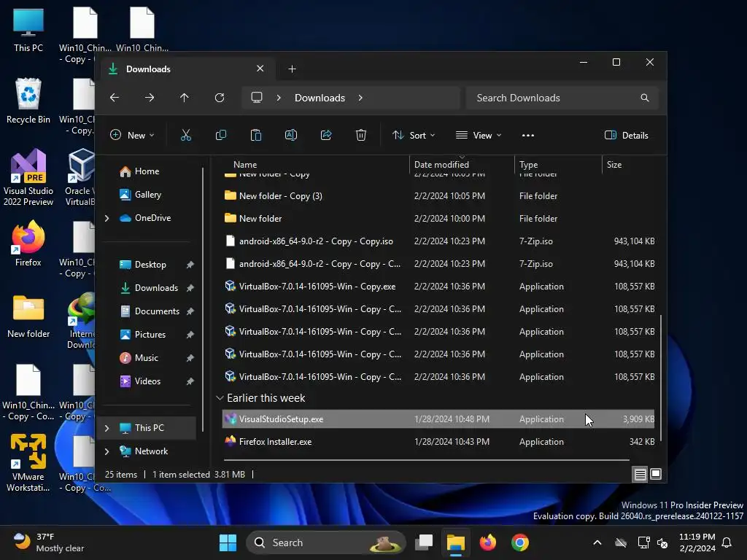
Task: Click the Copy icon in toolbar
Action: pyautogui.click(x=220, y=135)
